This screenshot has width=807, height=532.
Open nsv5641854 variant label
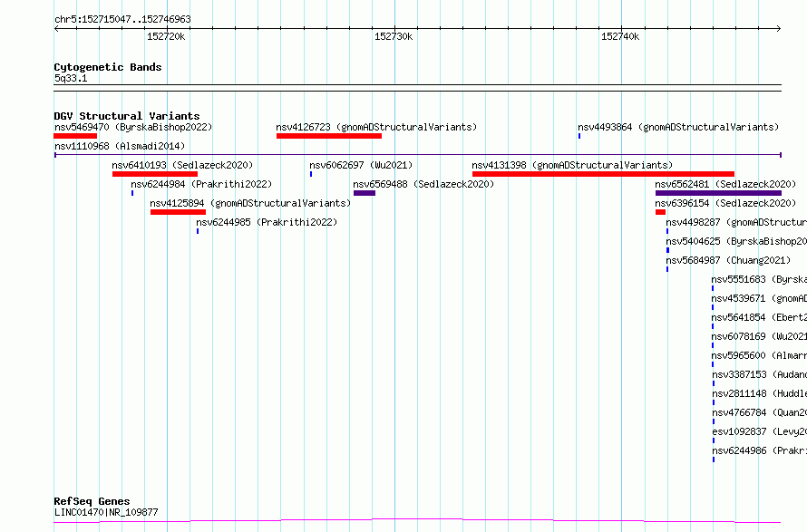tap(759, 317)
